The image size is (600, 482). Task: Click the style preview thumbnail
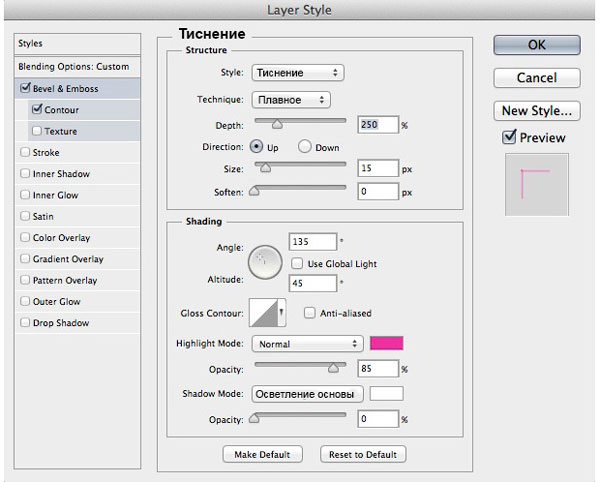pyautogui.click(x=536, y=184)
